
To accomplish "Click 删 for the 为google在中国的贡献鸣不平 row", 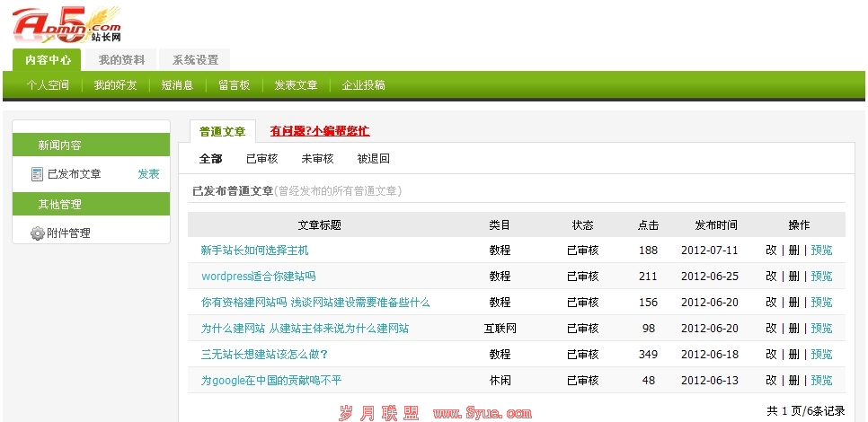I will [793, 381].
